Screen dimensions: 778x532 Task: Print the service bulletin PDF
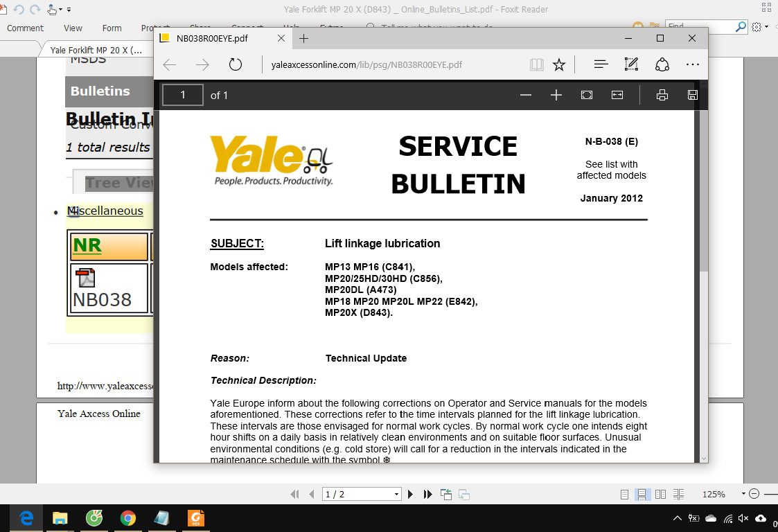click(662, 96)
